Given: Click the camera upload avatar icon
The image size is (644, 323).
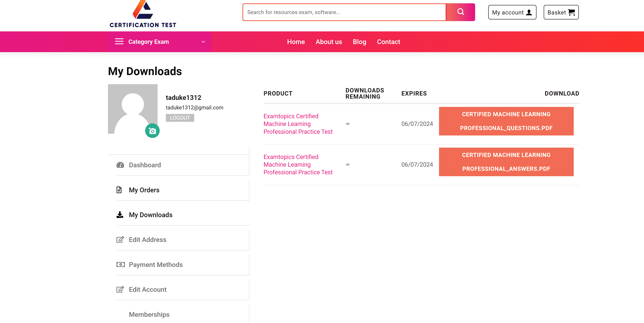Looking at the screenshot, I should [x=152, y=131].
